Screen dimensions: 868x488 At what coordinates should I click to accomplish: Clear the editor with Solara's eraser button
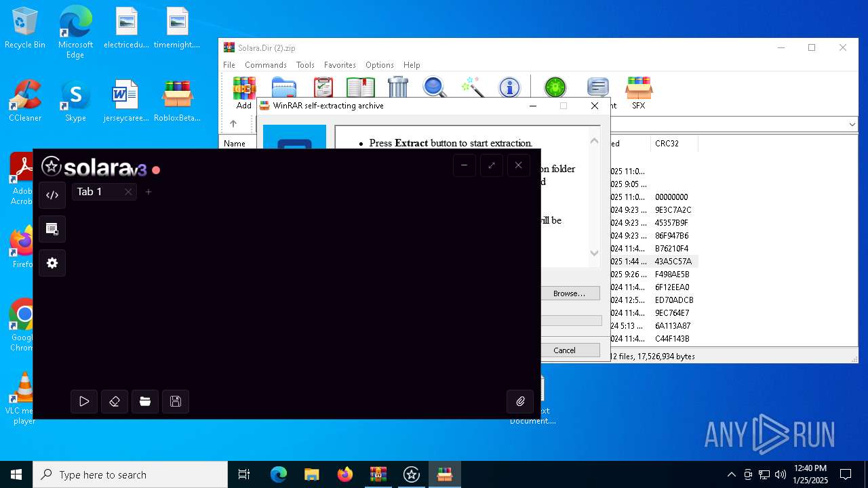(x=115, y=401)
